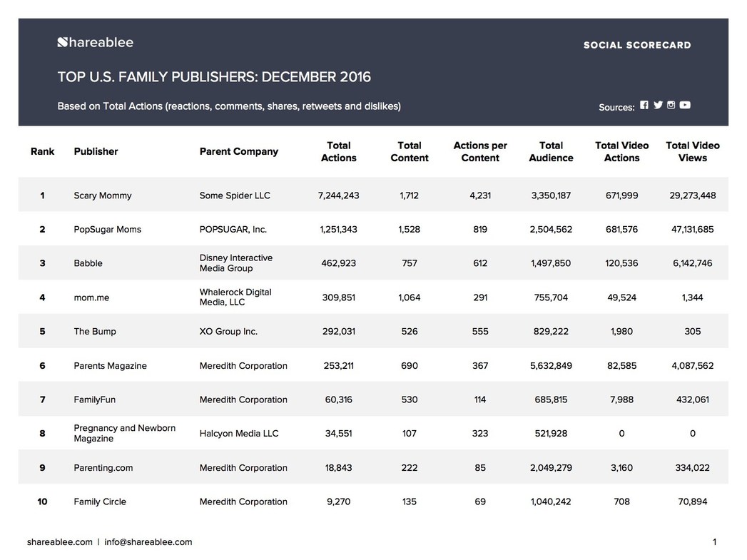This screenshot has width=747, height=560.
Task: Click the Pregnancy and Newborn Magazine publisher
Action: pos(124,433)
